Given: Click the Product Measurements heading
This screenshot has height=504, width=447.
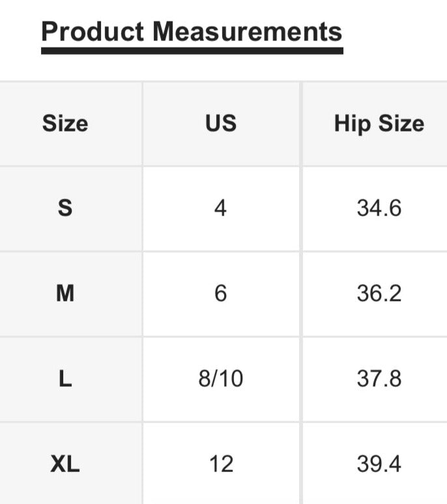Looking at the screenshot, I should [192, 31].
